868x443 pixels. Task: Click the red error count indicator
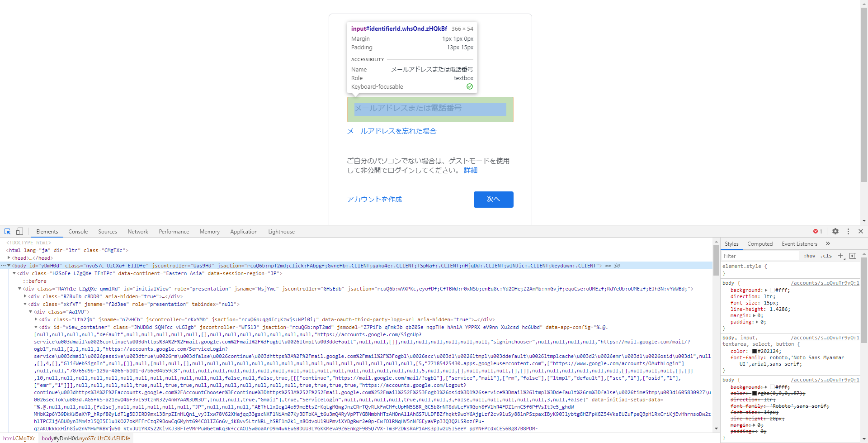818,231
